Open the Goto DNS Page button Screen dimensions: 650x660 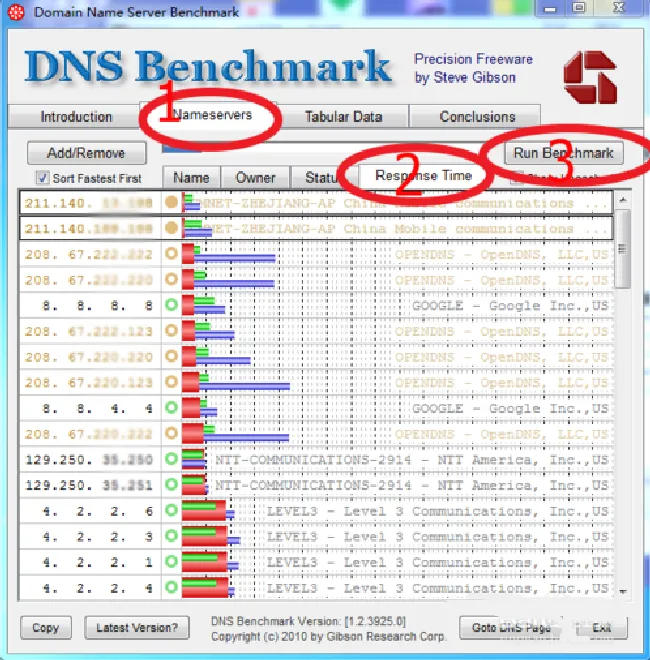pos(511,628)
